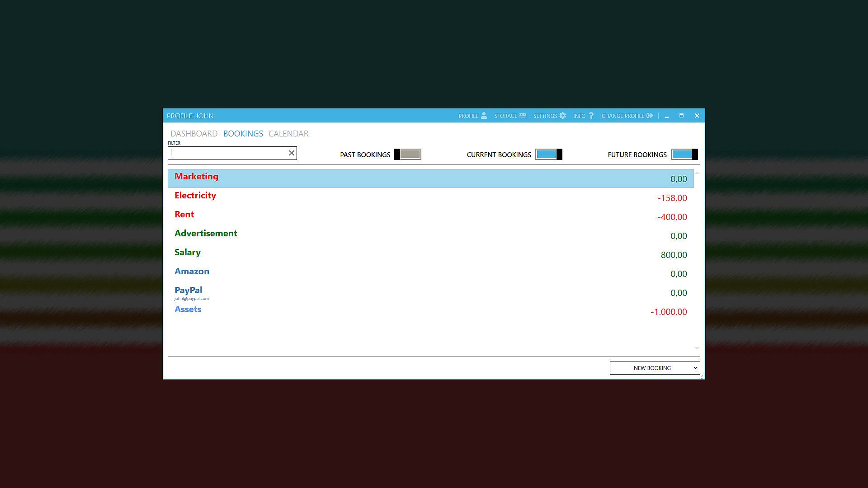Viewport: 868px width, 488px height.
Task: Turn off the Future Bookings switch
Action: click(684, 155)
